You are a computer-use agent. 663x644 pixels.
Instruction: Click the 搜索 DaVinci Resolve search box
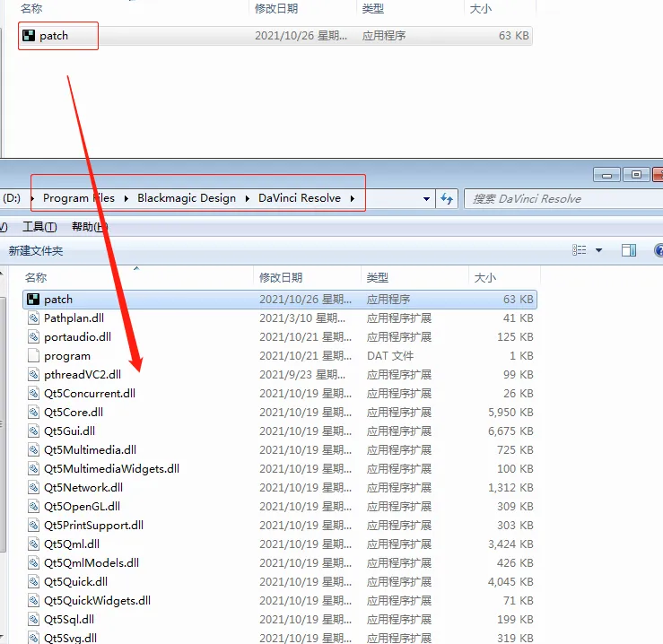click(556, 198)
